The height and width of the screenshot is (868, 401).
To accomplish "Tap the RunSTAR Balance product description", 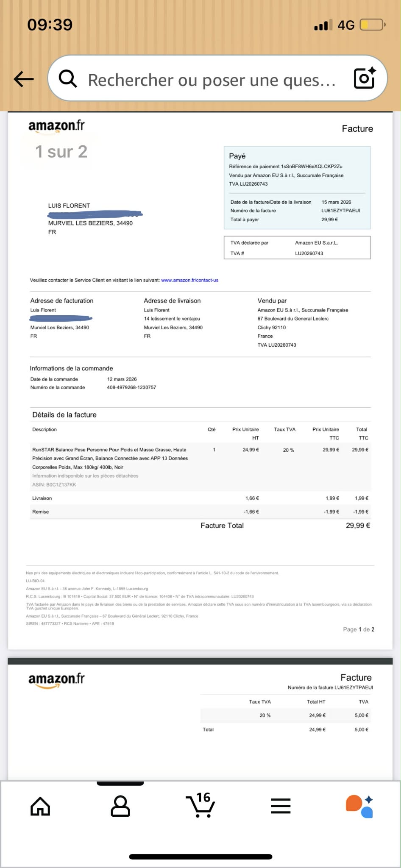I will click(110, 458).
